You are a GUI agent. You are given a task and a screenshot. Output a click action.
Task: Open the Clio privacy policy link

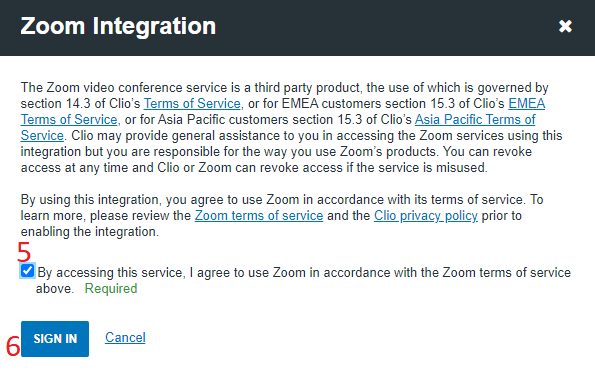[x=426, y=216]
